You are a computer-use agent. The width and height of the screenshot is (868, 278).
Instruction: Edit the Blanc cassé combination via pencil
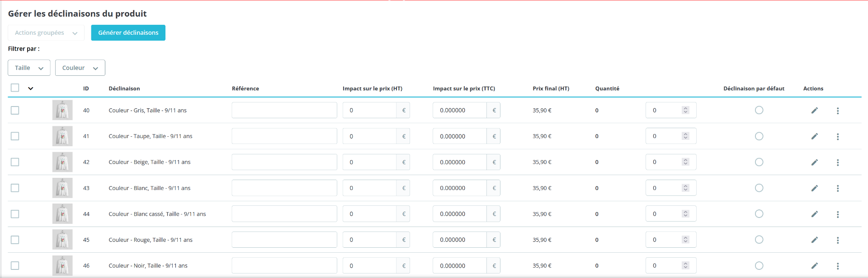(814, 214)
